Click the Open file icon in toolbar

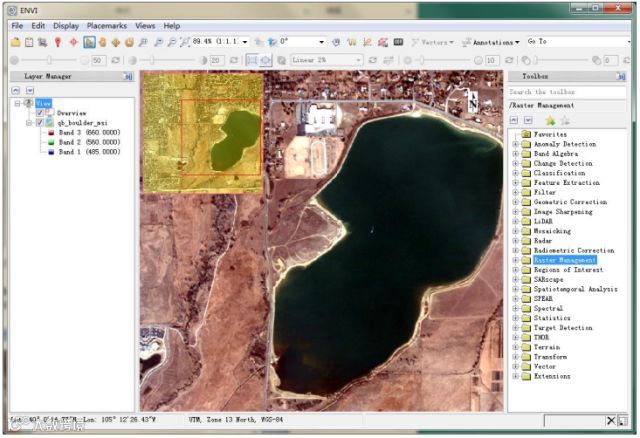(x=15, y=42)
